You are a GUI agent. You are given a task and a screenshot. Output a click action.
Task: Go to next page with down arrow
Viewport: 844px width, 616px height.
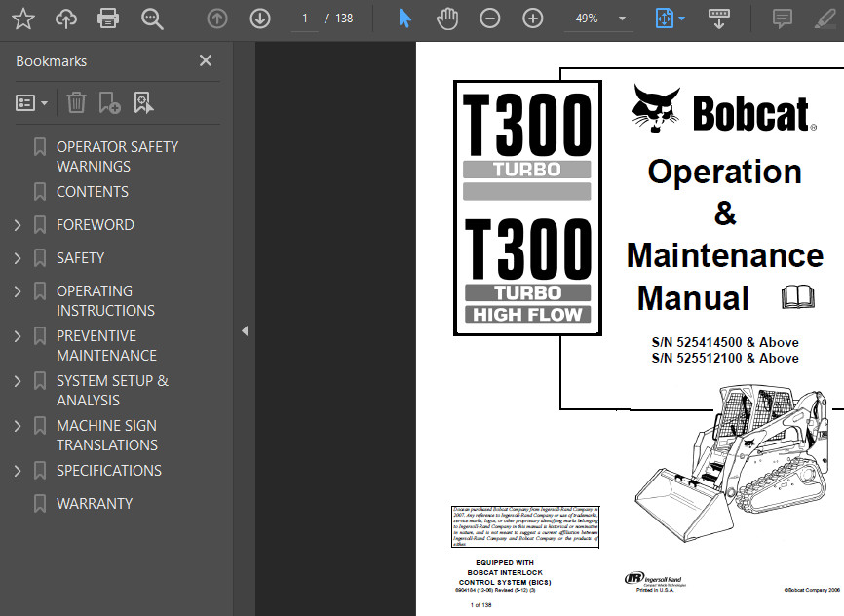[260, 19]
